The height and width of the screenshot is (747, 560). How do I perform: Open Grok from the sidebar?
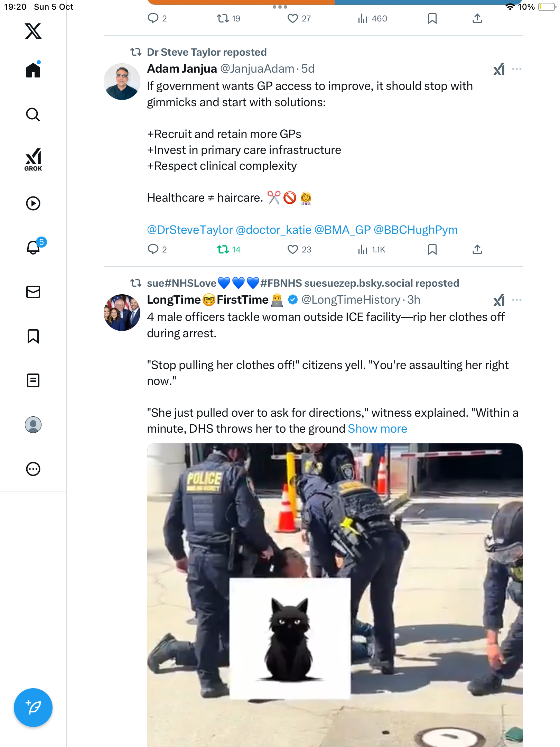pyautogui.click(x=33, y=159)
